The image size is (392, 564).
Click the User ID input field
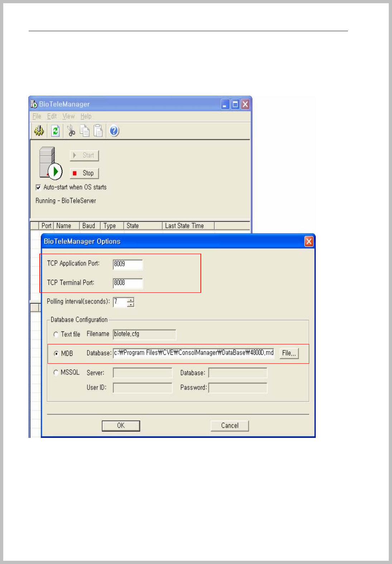click(x=142, y=388)
